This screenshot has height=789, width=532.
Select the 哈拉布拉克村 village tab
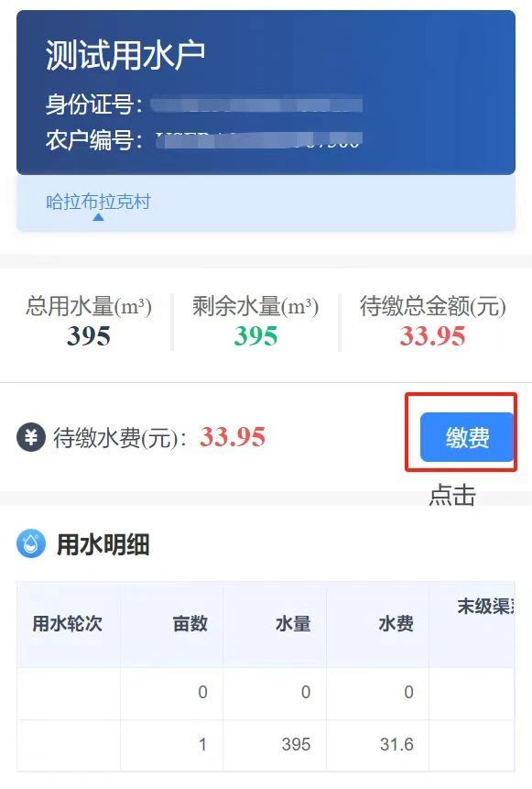click(x=98, y=202)
